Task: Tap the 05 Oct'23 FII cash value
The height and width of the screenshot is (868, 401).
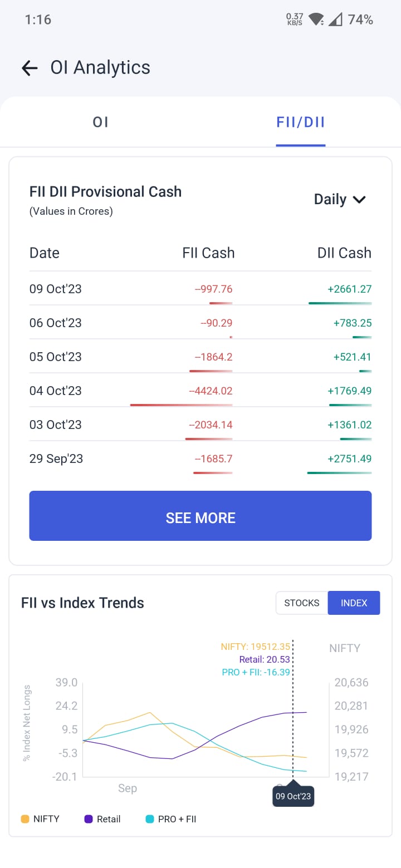Action: coord(213,357)
